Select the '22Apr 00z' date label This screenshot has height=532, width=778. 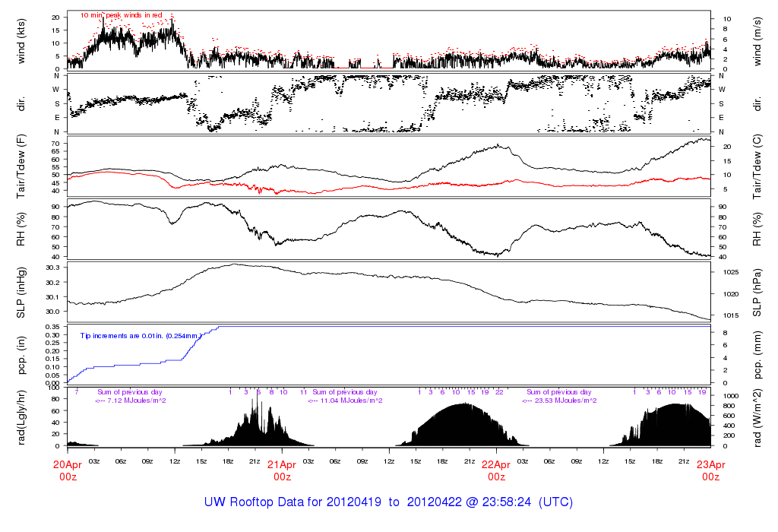[x=496, y=470]
